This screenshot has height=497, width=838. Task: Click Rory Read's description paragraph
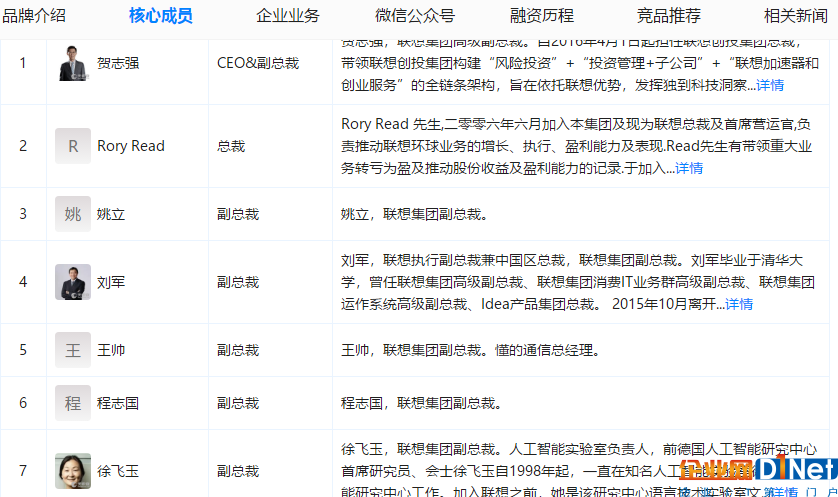[x=577, y=146]
